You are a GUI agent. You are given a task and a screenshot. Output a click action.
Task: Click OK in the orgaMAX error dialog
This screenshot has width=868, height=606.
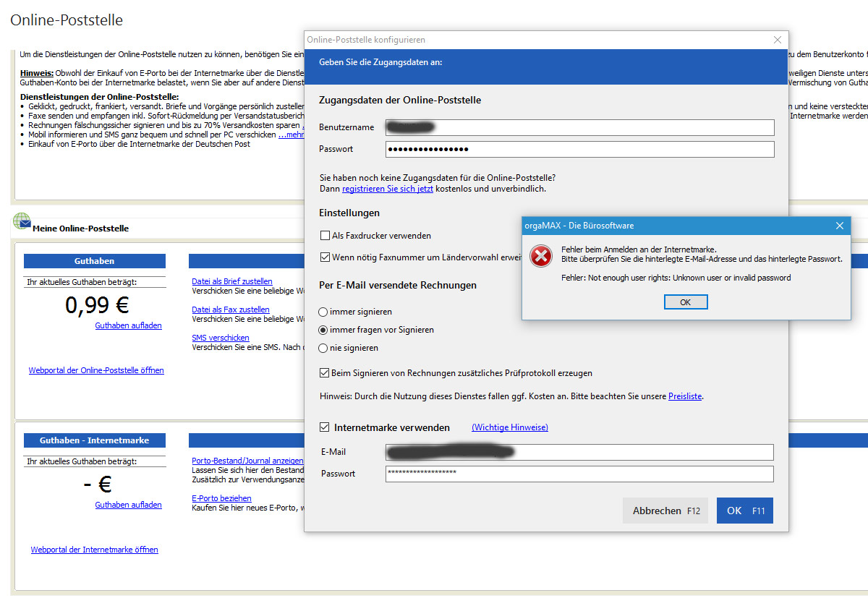(x=685, y=302)
